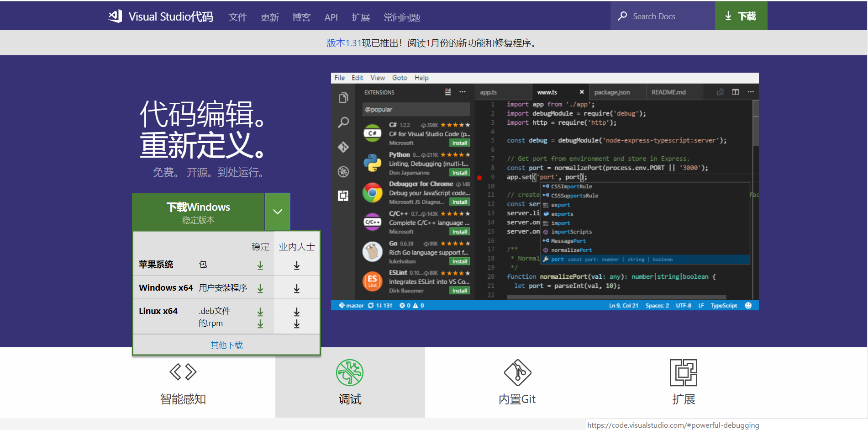Open the Goto menu in editor screenshot
Image resolution: width=868 pixels, height=430 pixels.
point(400,78)
